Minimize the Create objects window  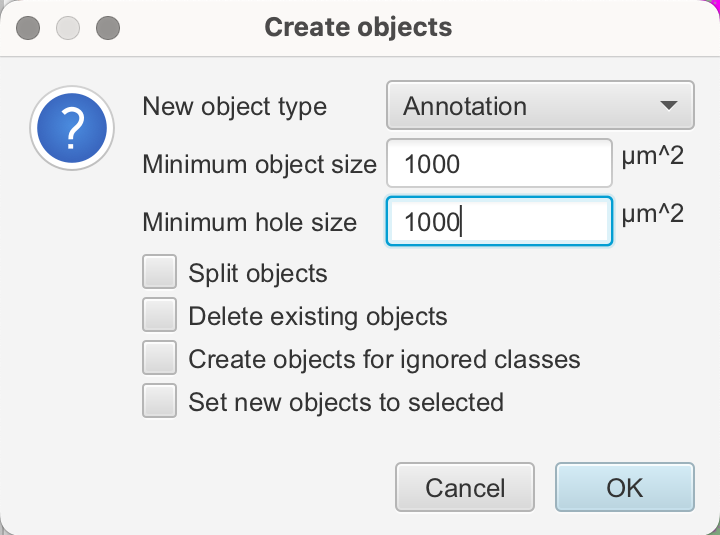point(68,27)
